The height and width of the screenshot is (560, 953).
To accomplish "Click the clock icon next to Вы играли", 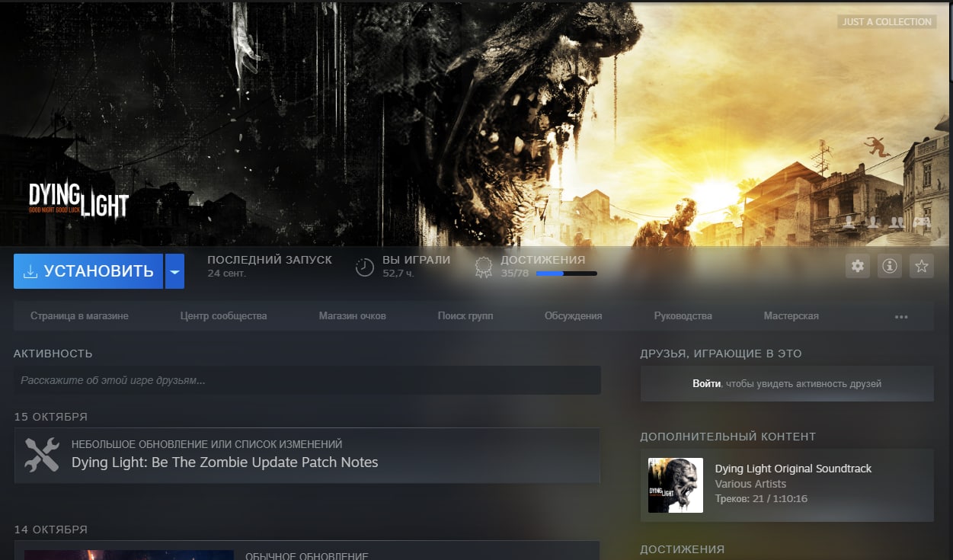I will (x=365, y=267).
